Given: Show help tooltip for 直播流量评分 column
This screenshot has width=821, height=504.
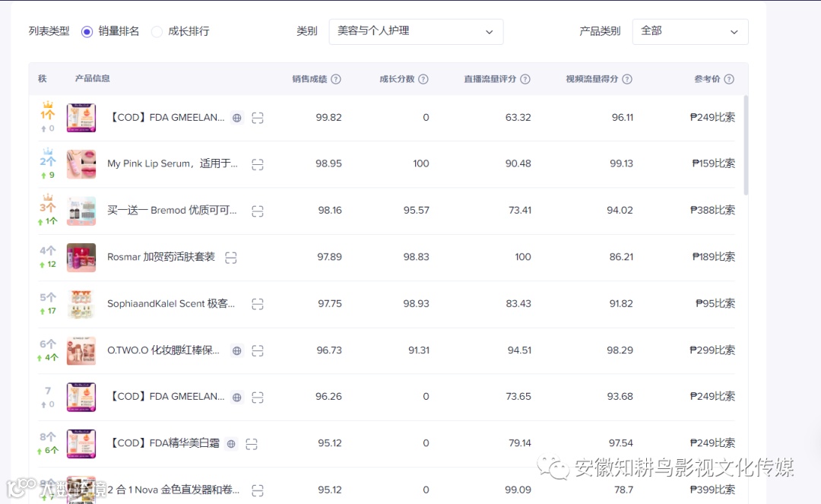Looking at the screenshot, I should click(x=525, y=79).
